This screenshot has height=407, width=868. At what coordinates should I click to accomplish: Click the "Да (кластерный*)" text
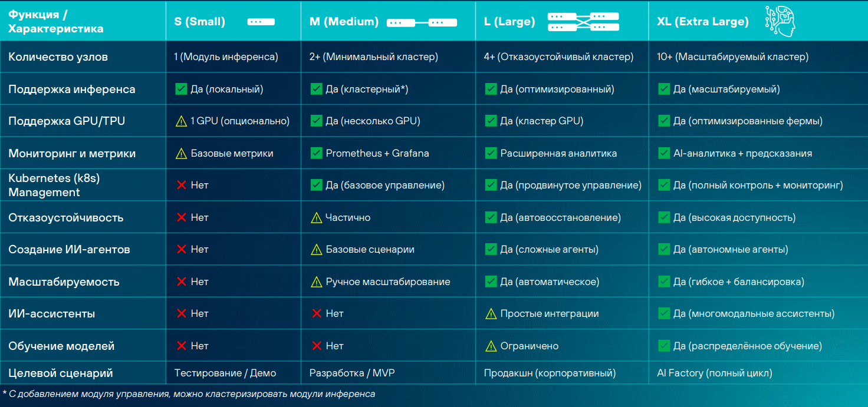(367, 90)
